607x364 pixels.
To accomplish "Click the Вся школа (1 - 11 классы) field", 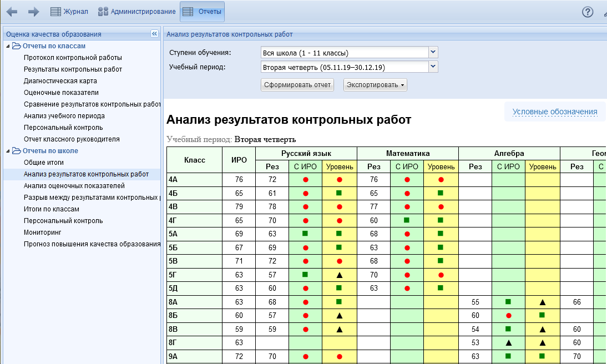I will coord(345,53).
